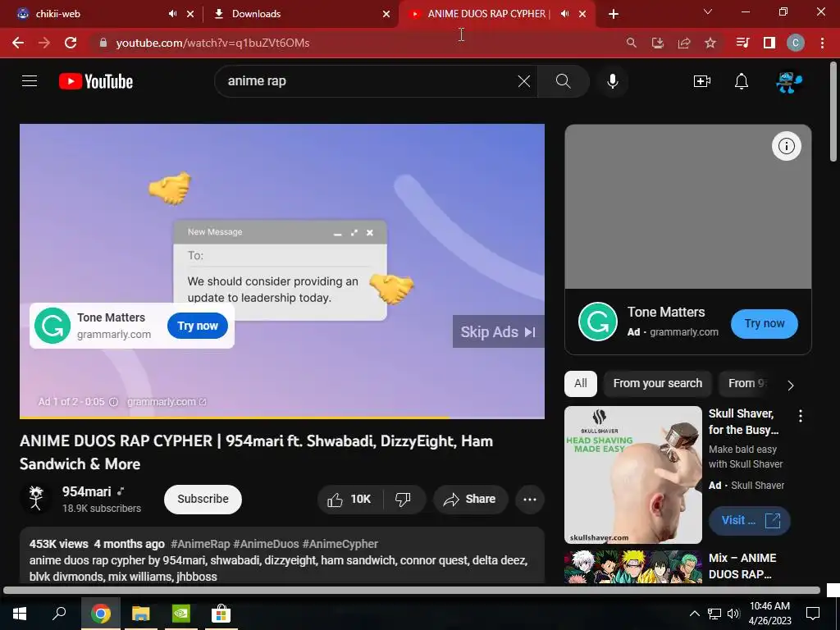Like the video with thumbs up

[349, 500]
